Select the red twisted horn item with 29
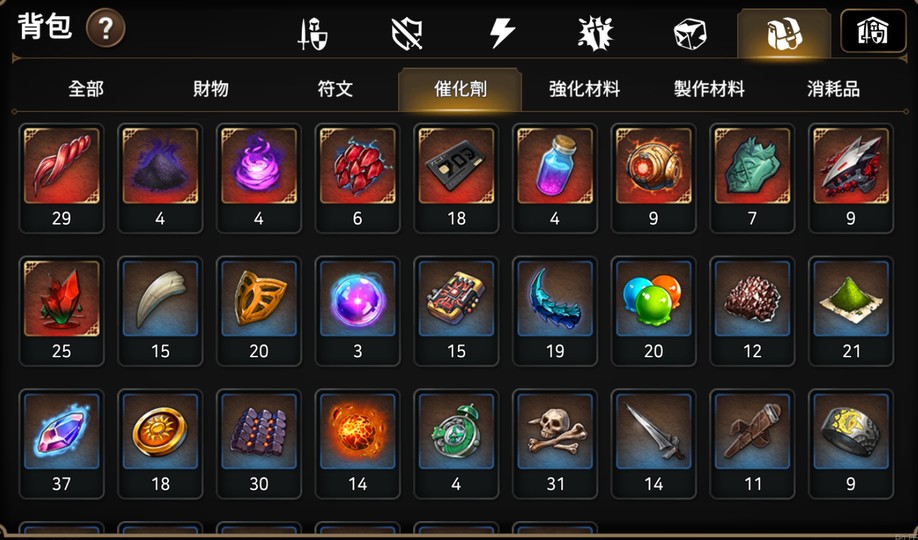The image size is (918, 540). tap(61, 178)
